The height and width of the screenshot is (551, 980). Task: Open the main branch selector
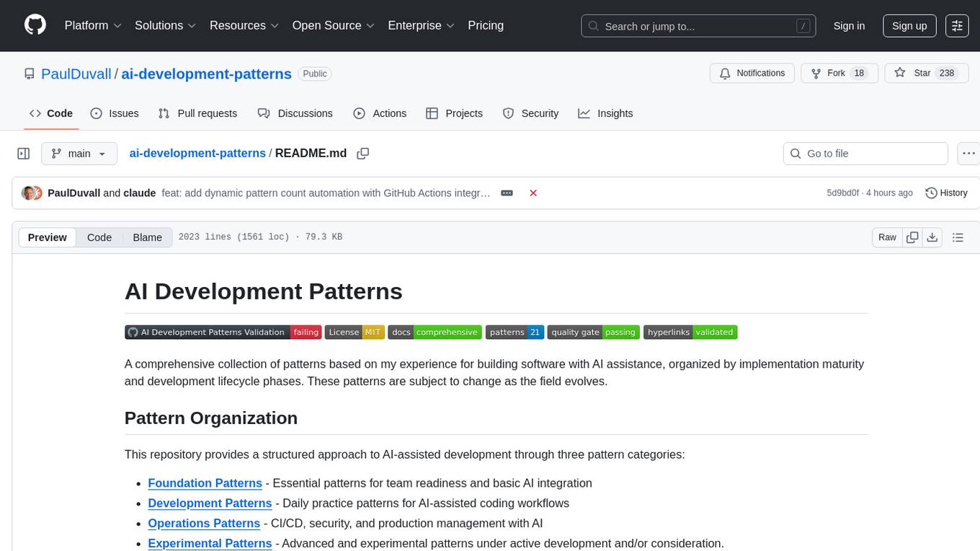click(79, 154)
